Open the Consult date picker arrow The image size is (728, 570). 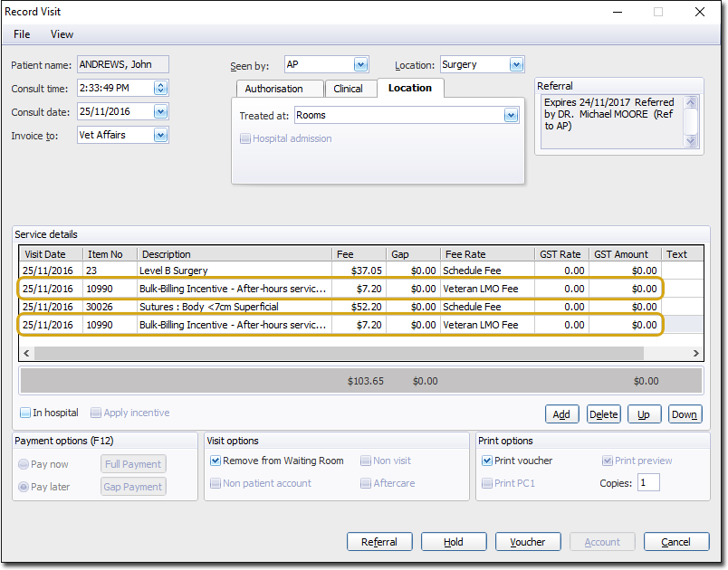[x=160, y=112]
